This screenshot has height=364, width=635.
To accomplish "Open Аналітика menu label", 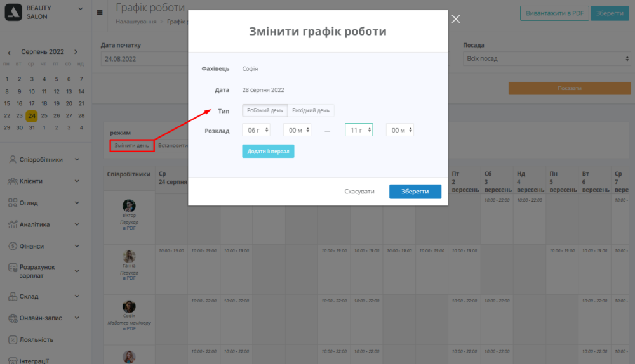I will coord(35,224).
